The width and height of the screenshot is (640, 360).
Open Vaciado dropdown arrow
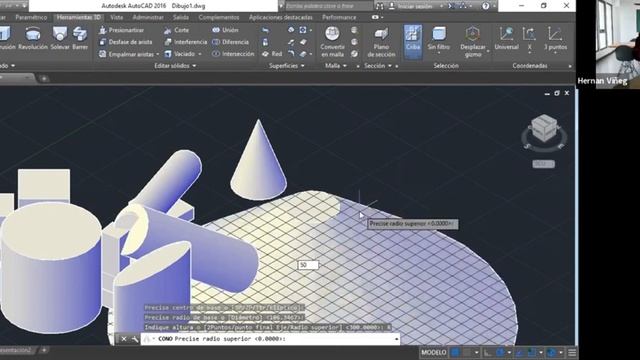tap(200, 54)
